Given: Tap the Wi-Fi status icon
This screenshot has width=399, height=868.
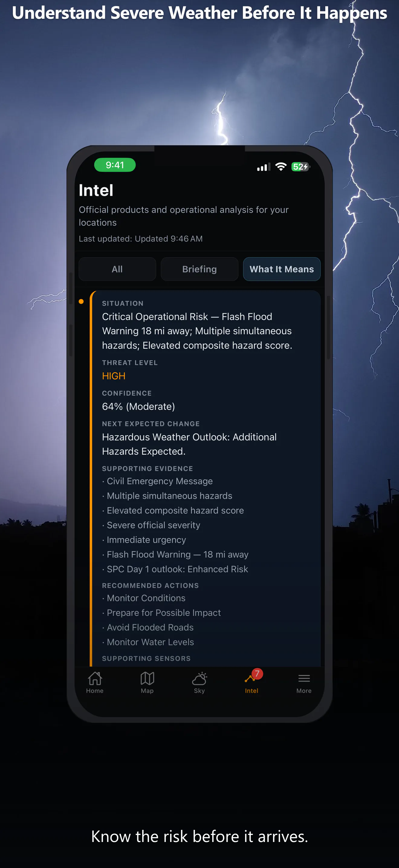Looking at the screenshot, I should [x=281, y=166].
